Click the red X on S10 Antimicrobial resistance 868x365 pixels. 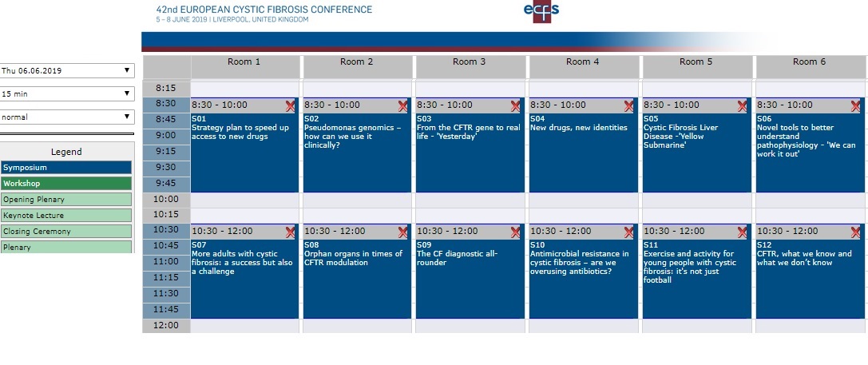pyautogui.click(x=628, y=232)
